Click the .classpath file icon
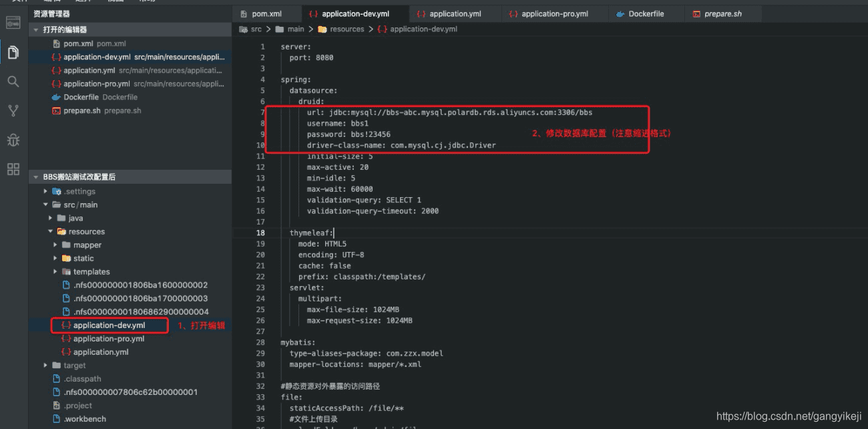868x429 pixels. pyautogui.click(x=57, y=378)
